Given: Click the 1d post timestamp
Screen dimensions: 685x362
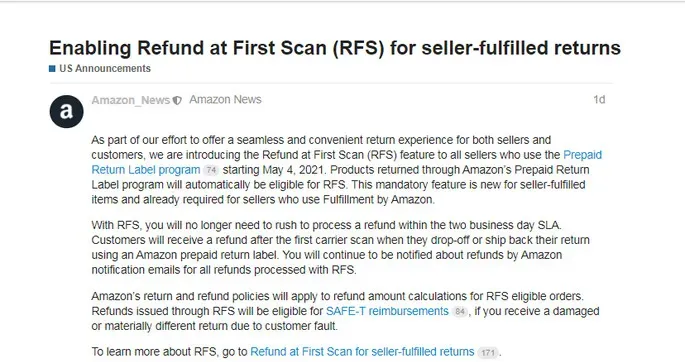Looking at the screenshot, I should tap(599, 100).
